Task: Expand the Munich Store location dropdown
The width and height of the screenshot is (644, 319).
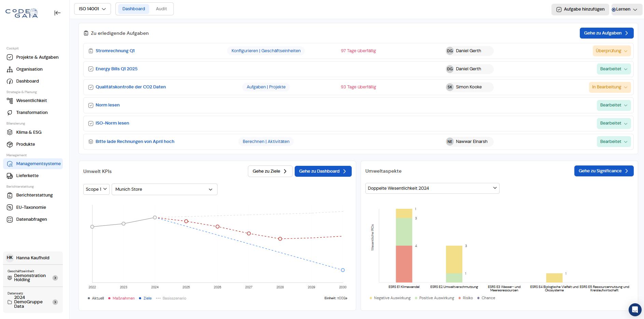Action: tap(164, 189)
